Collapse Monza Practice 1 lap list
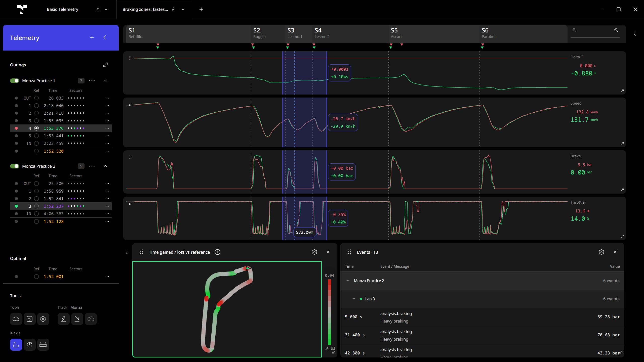 point(105,81)
